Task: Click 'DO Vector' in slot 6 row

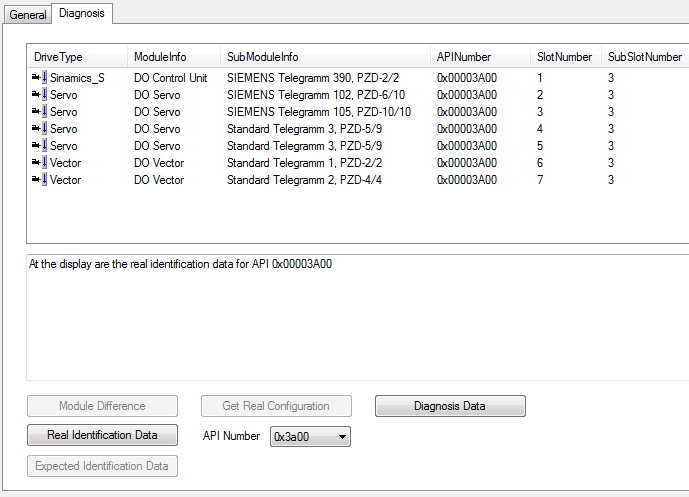Action: (159, 163)
